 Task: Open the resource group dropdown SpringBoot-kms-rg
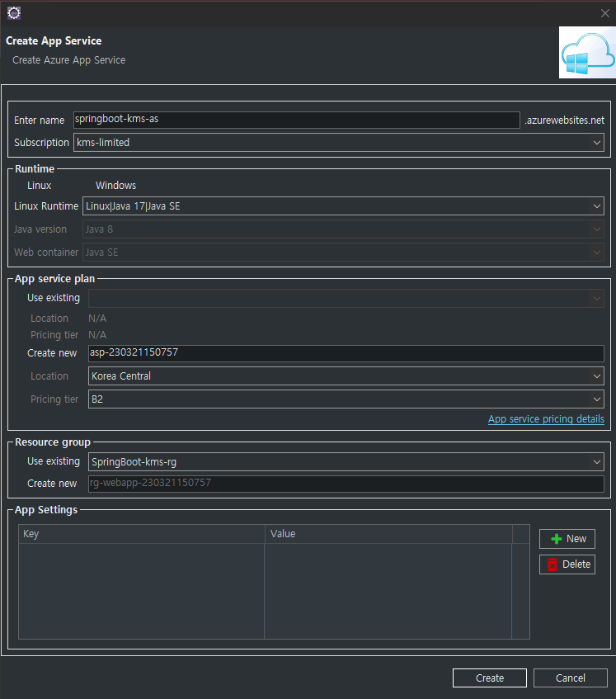(346, 462)
